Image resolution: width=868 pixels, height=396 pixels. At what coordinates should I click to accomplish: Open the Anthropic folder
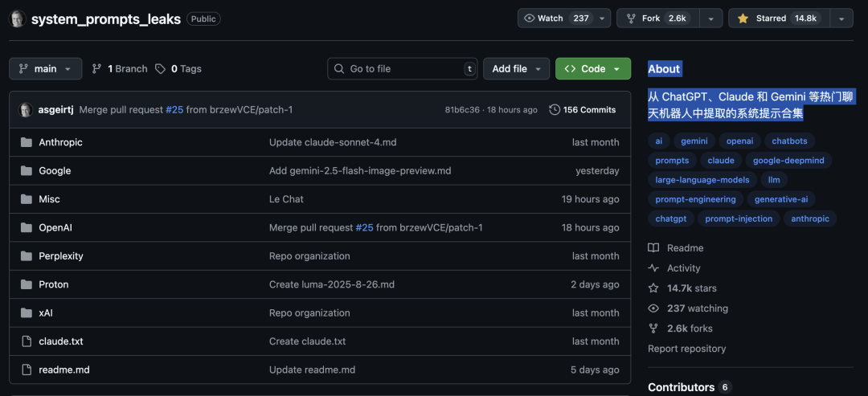click(60, 142)
